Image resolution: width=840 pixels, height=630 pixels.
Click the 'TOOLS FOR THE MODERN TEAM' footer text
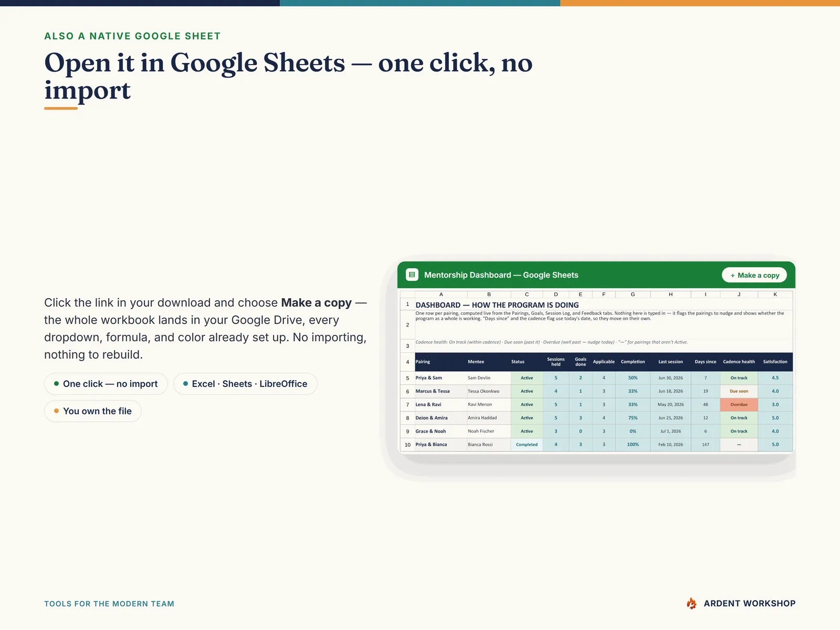tap(109, 604)
